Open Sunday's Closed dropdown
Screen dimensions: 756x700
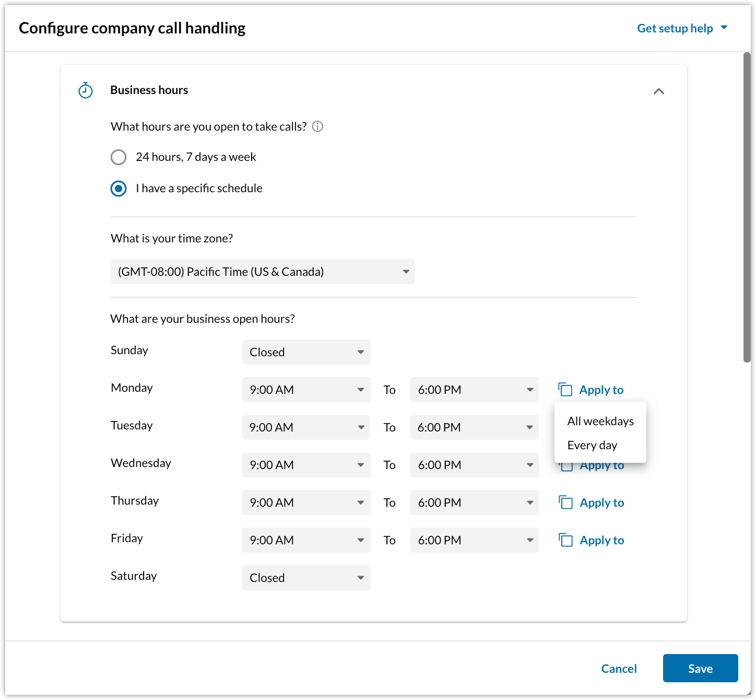click(306, 352)
